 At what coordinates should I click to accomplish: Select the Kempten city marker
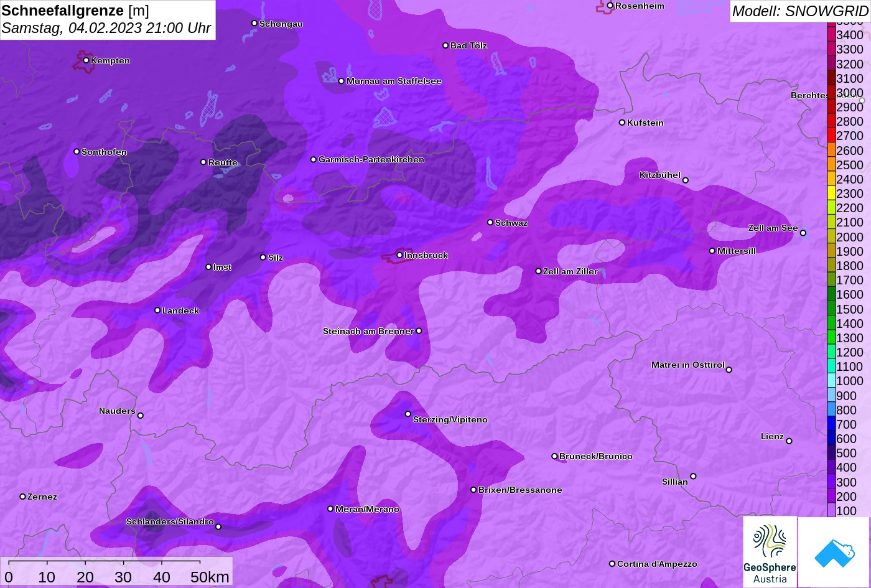click(86, 60)
